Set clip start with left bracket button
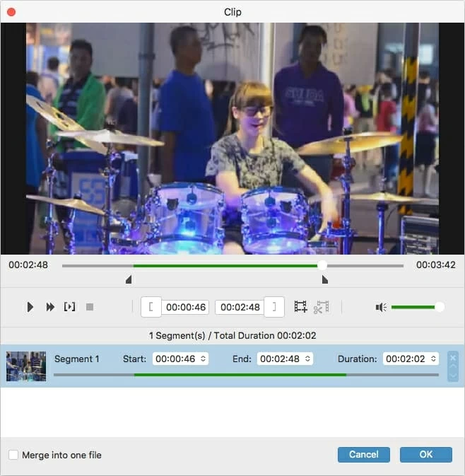Image resolution: width=465 pixels, height=476 pixels. (151, 307)
